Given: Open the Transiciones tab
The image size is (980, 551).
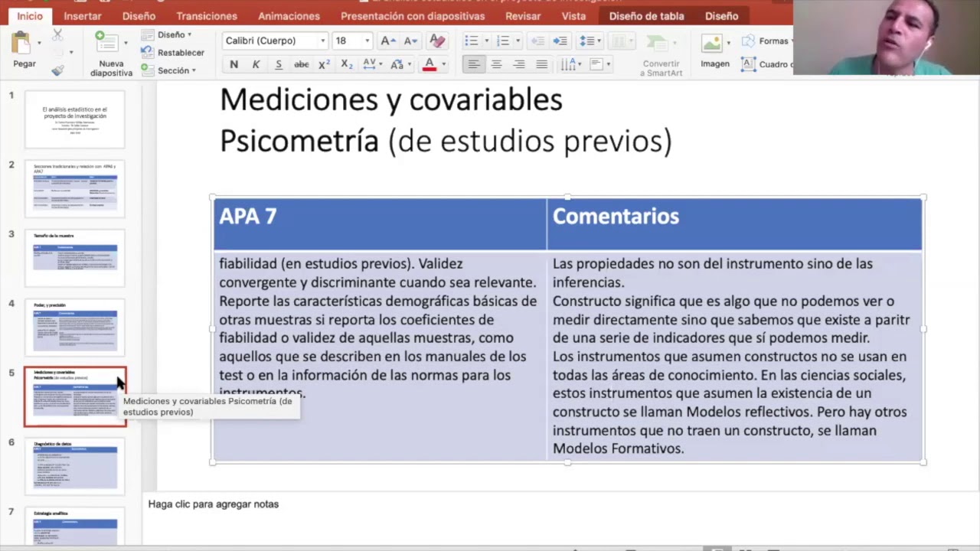Looking at the screenshot, I should point(207,15).
